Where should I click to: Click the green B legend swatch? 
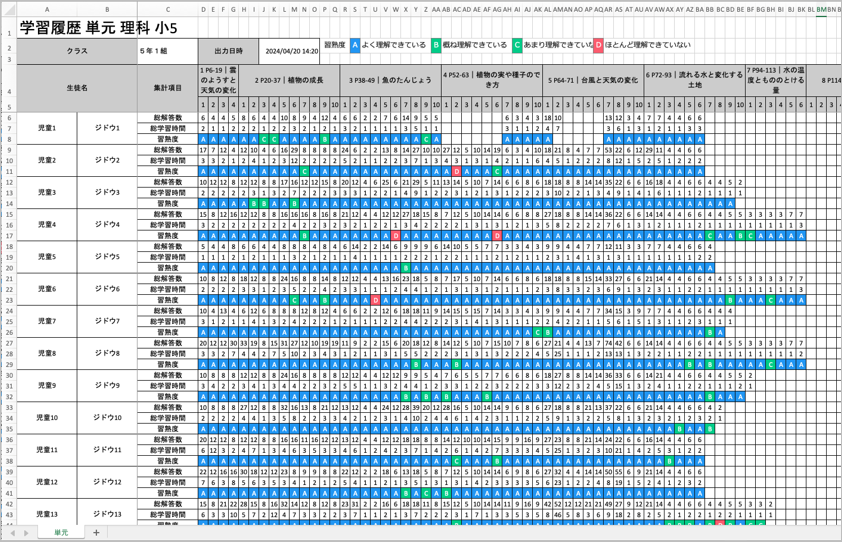(x=436, y=46)
